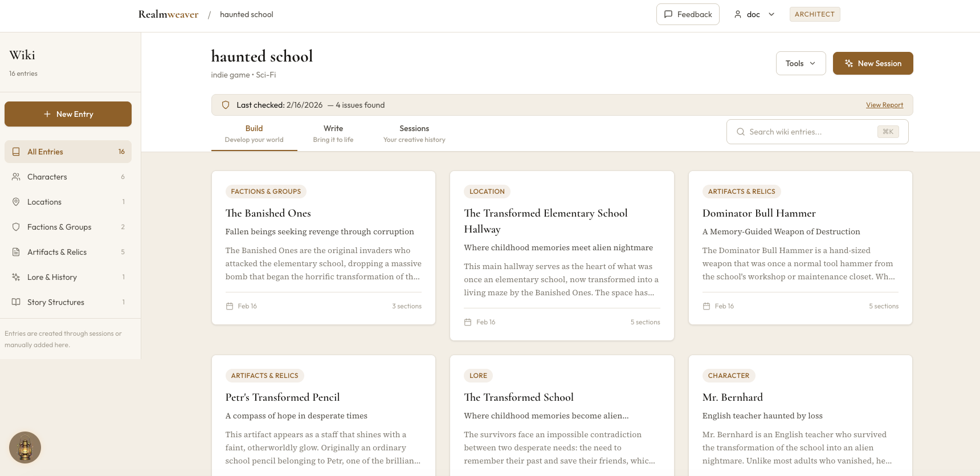
Task: Click the Factions & Groups shield icon
Action: [x=16, y=227]
